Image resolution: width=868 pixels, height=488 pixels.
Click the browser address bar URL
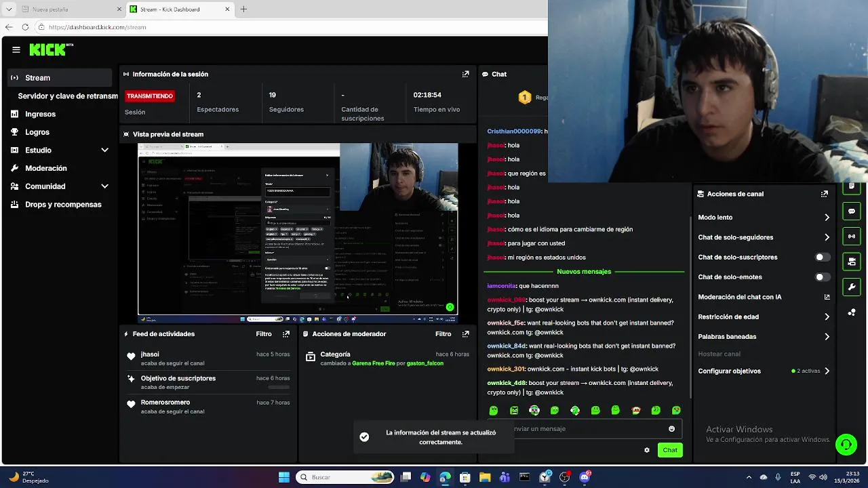[98, 27]
